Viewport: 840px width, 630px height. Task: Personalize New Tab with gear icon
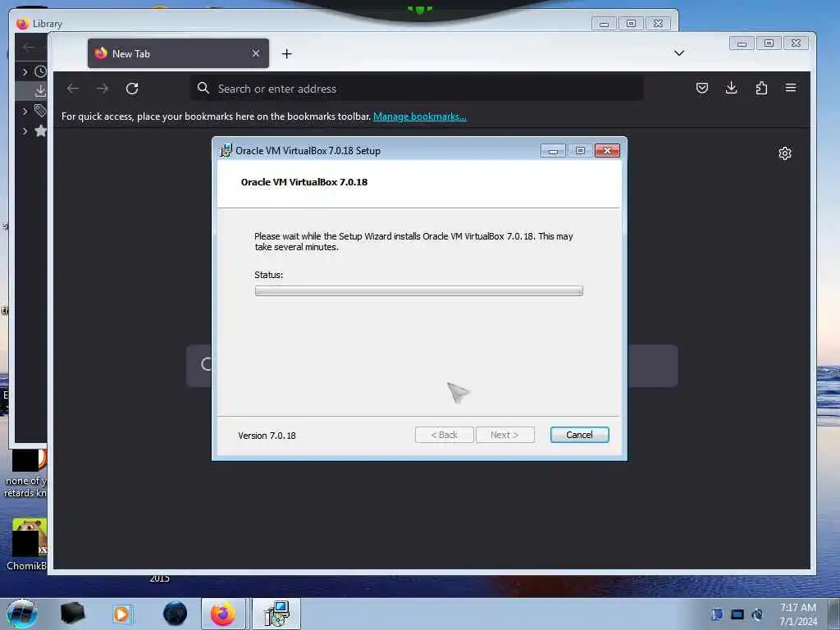[785, 153]
